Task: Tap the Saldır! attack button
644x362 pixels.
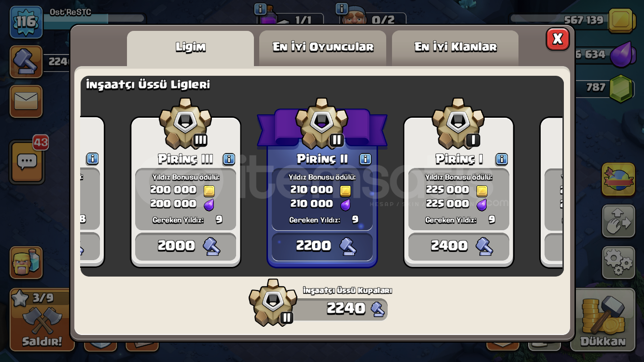Action: [x=42, y=320]
